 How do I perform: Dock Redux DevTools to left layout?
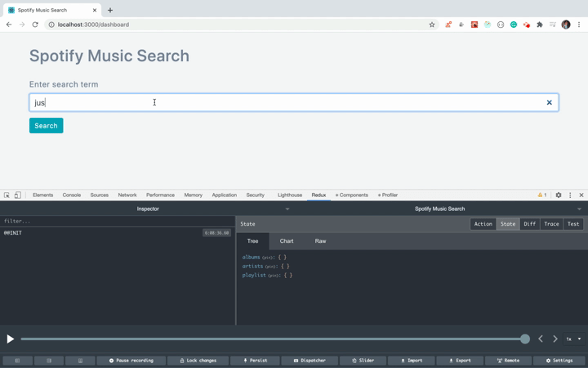(x=17, y=361)
